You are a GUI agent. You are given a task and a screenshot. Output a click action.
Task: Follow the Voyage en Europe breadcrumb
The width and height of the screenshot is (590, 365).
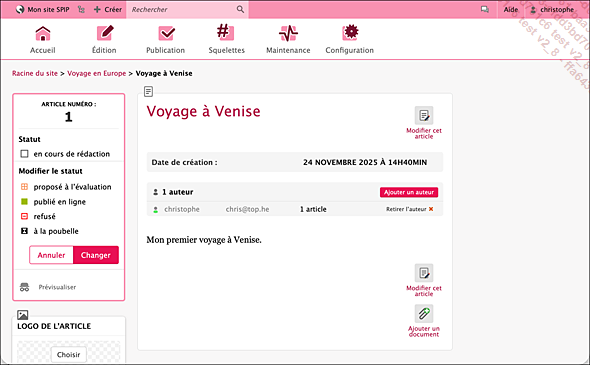coord(97,73)
